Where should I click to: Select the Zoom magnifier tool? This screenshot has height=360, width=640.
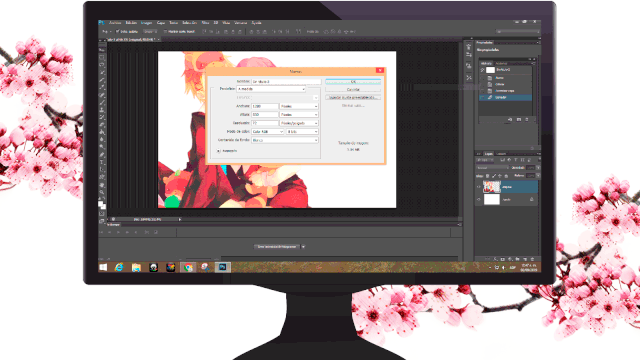point(102,192)
